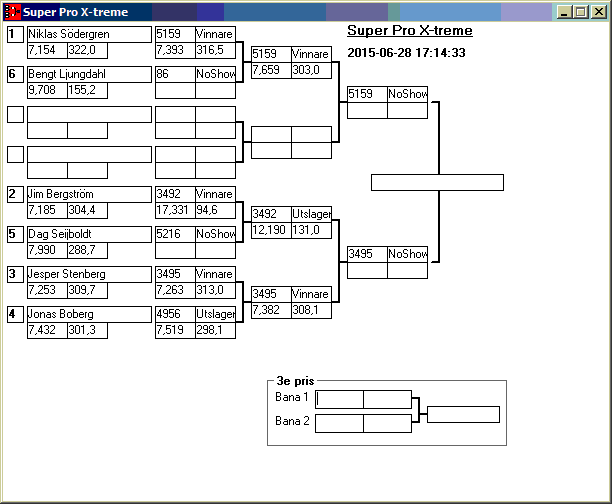Select the Niklas Södergren name field
The width and height of the screenshot is (612, 504).
click(88, 34)
